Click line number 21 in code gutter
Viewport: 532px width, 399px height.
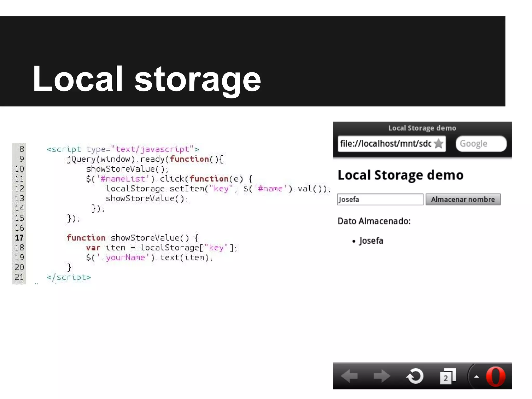point(19,277)
